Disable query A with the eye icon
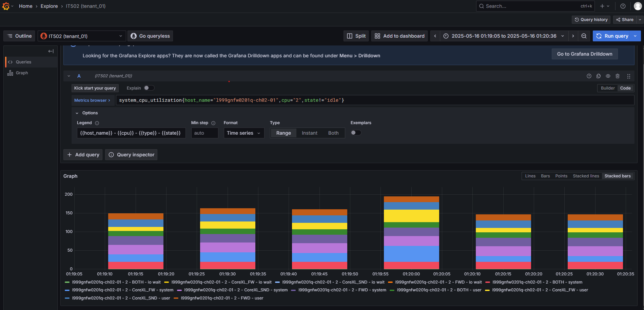This screenshot has width=644, height=310. [x=608, y=76]
